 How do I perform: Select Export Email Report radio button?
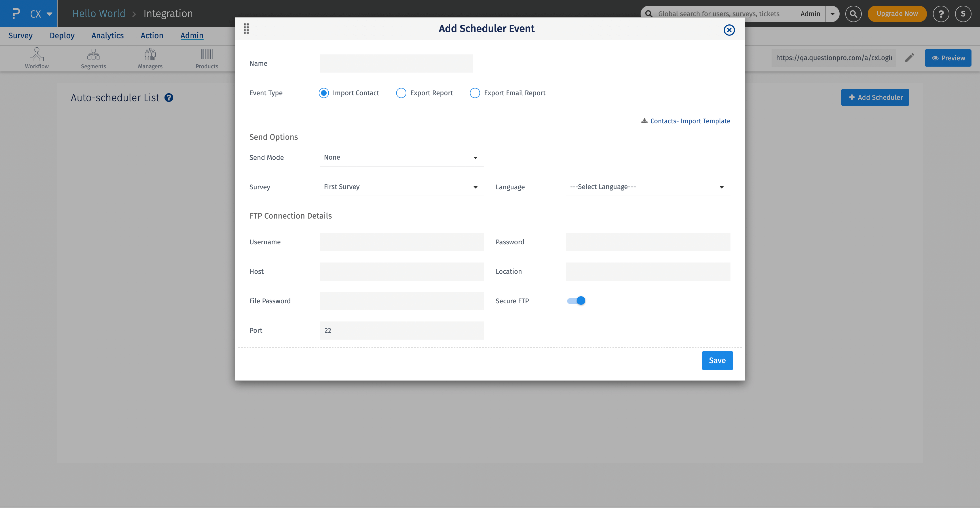pos(475,93)
